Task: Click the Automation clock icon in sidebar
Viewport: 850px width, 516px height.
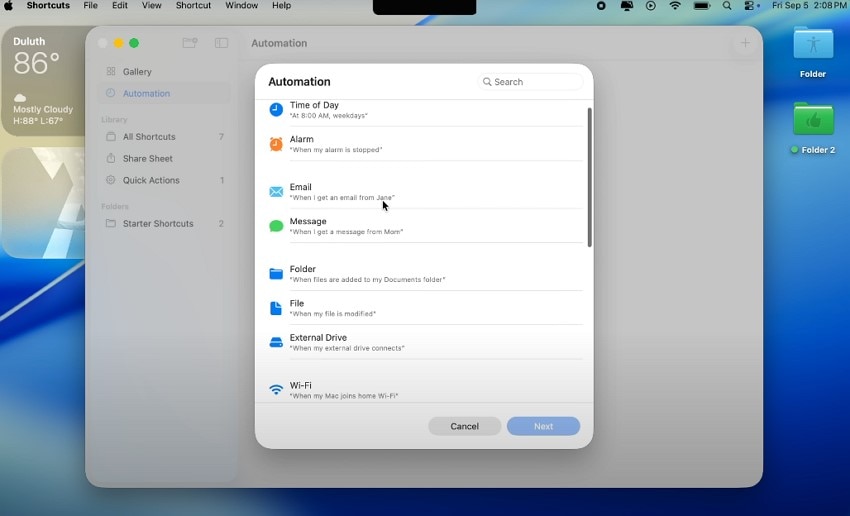Action: pyautogui.click(x=111, y=93)
